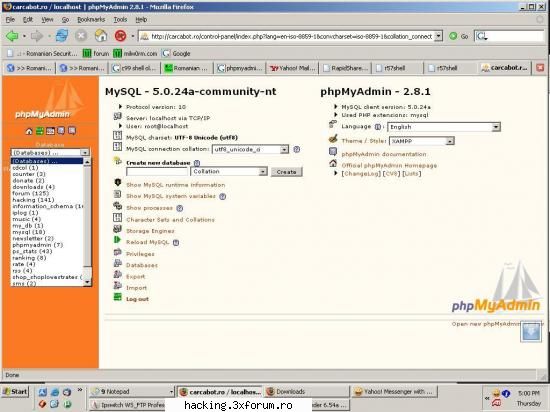The width and height of the screenshot is (550, 412).
Task: Open Yahoo! Messenger taskbar button
Action: (x=394, y=392)
